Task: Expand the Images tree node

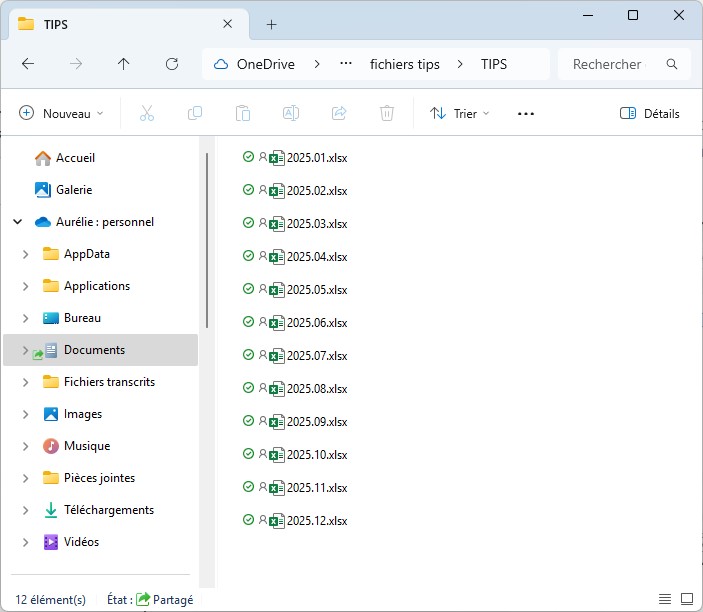Action: click(26, 414)
